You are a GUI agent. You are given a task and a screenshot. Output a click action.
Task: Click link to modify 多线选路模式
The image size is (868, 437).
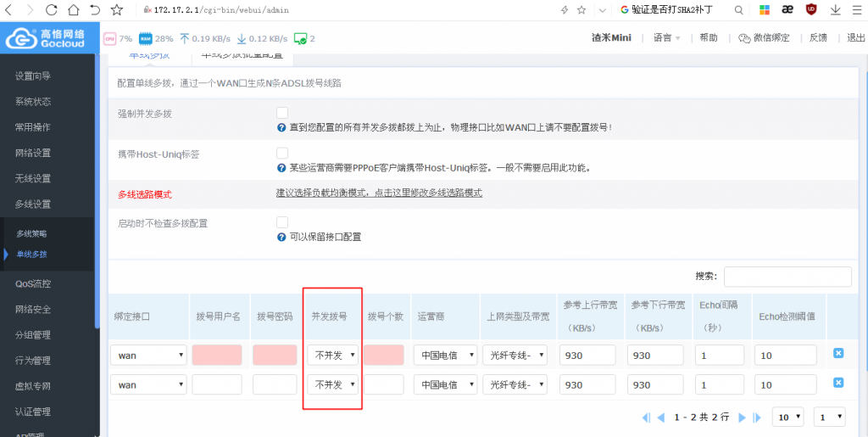tap(379, 193)
